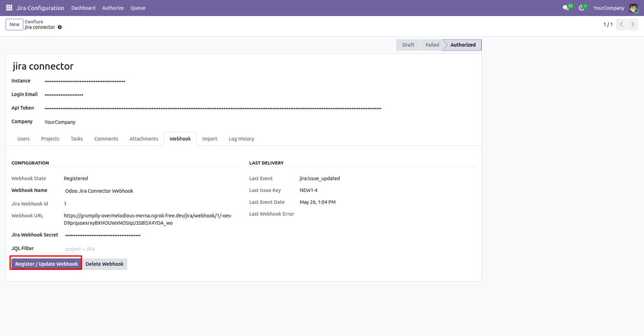Switch to the Import tab

click(x=210, y=139)
